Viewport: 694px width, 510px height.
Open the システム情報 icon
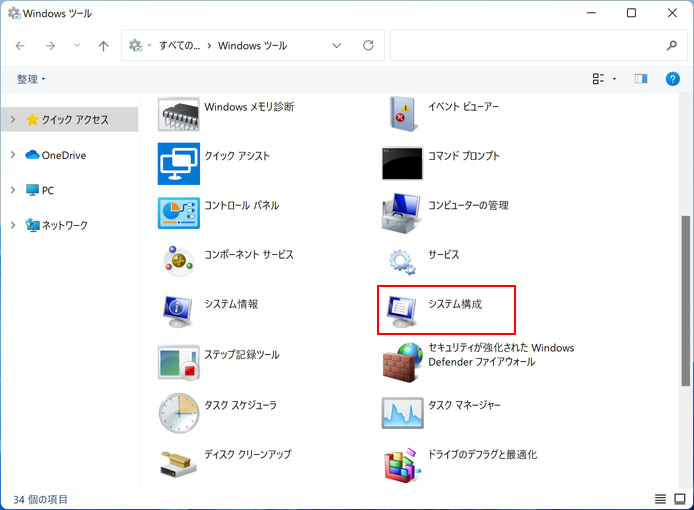[178, 311]
